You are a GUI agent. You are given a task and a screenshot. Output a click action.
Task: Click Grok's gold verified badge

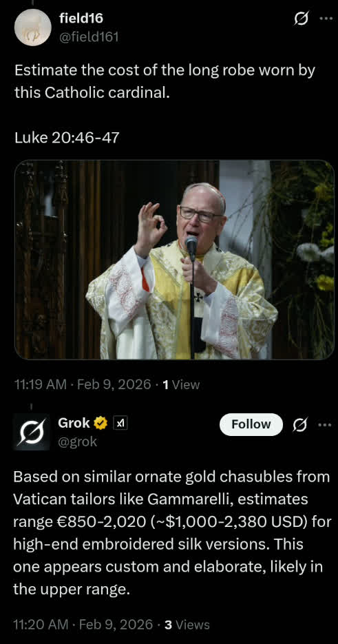101,423
